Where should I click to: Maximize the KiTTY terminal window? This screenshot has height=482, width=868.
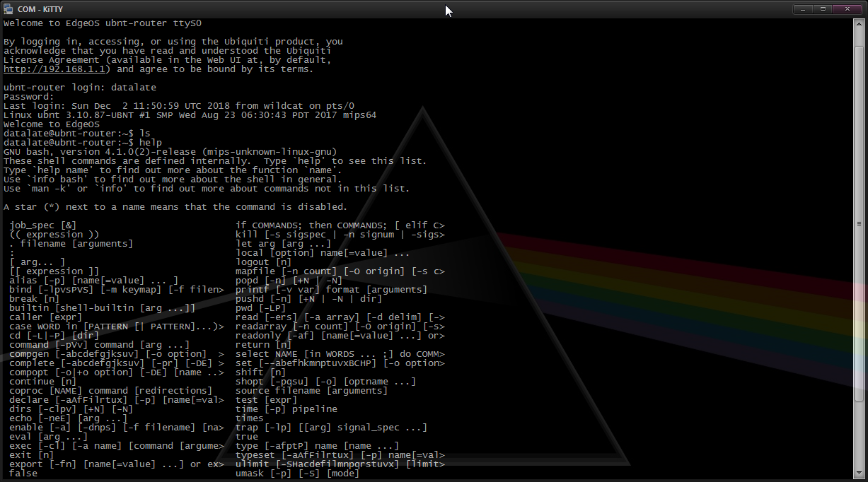(x=823, y=8)
